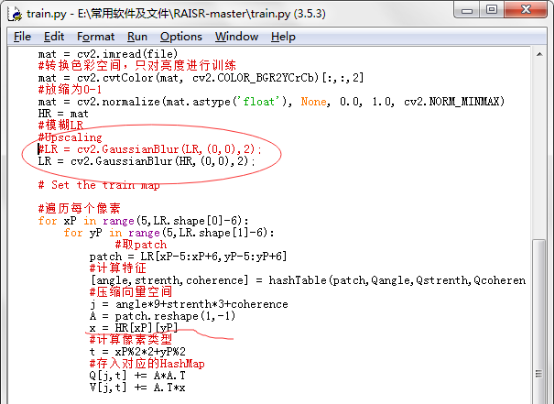The height and width of the screenshot is (404, 554).
Task: Click the 'x = HR[xP][yP]' line
Action: click(134, 328)
